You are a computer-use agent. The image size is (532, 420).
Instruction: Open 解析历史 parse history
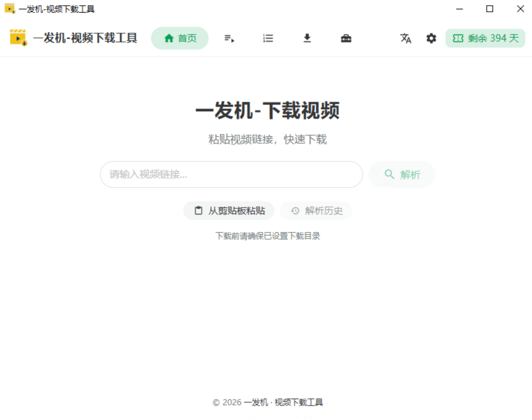click(x=316, y=211)
